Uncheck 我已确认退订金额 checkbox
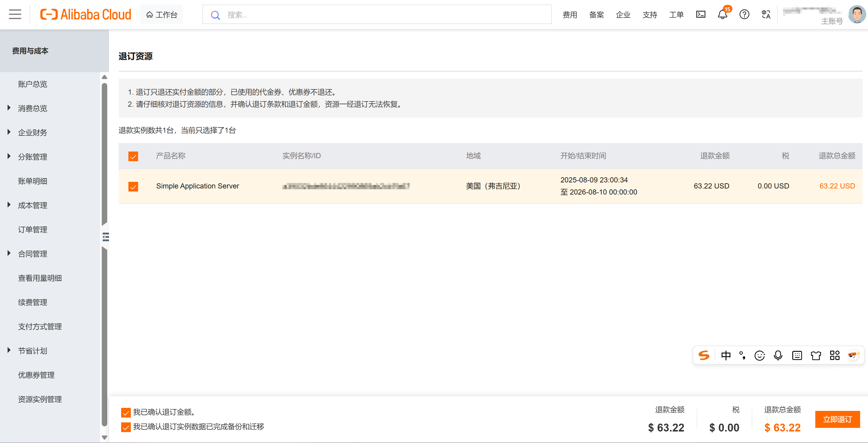This screenshot has height=443, width=868. (126, 412)
